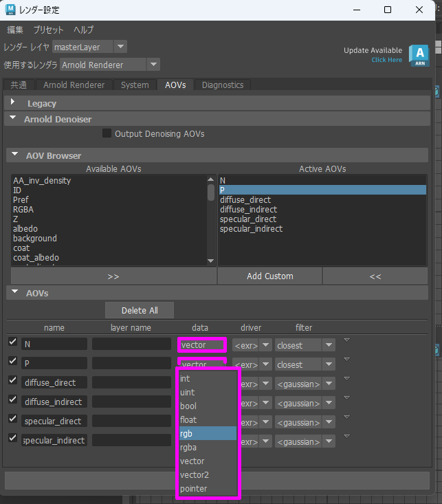Open the small arrow menu for P row

pos(346,360)
